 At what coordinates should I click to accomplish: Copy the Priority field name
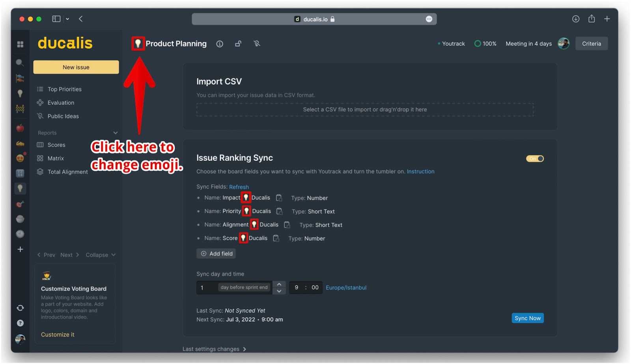click(x=279, y=211)
